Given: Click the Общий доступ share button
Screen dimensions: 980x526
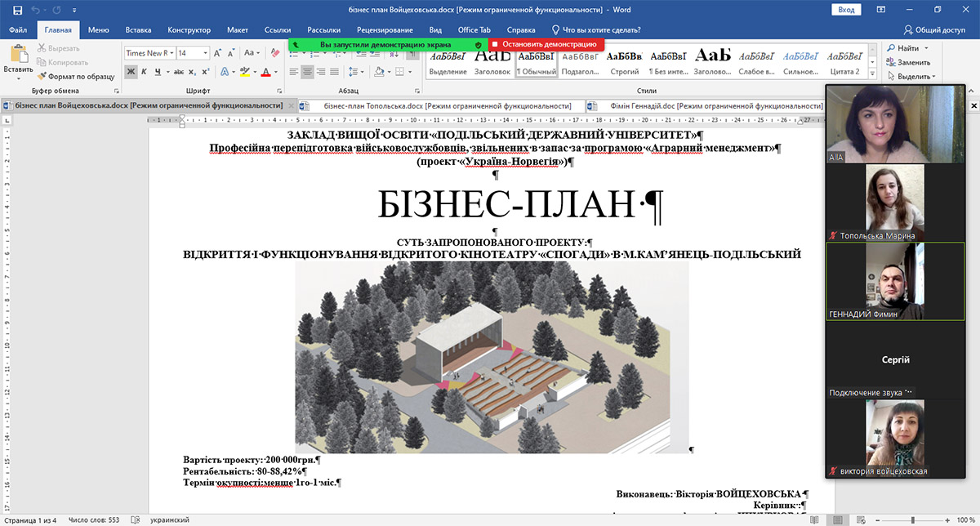Looking at the screenshot, I should tap(933, 30).
